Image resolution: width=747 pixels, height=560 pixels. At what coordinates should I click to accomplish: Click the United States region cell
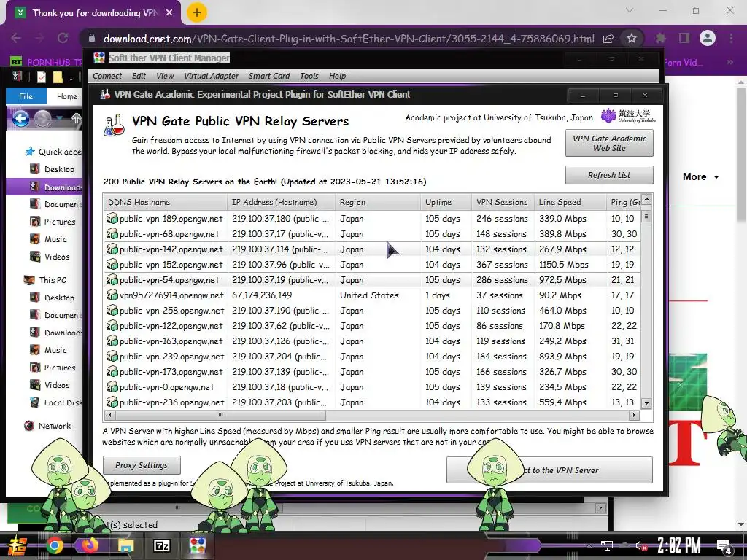point(369,295)
